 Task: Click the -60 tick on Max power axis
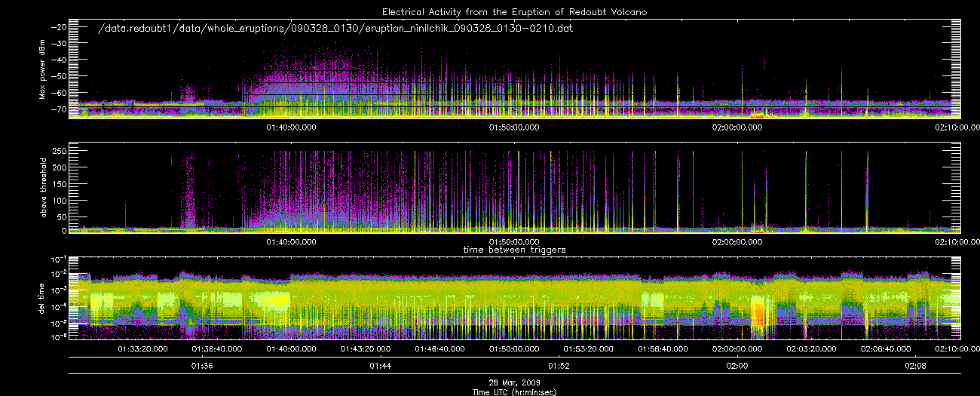pos(59,93)
